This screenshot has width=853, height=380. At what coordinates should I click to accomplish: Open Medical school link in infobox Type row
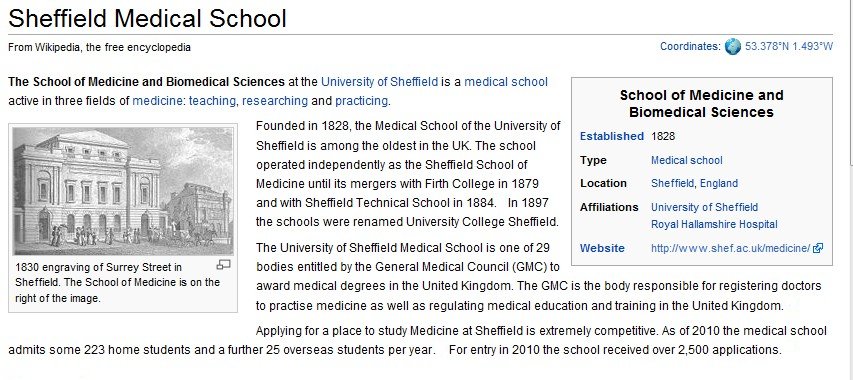[687, 160]
